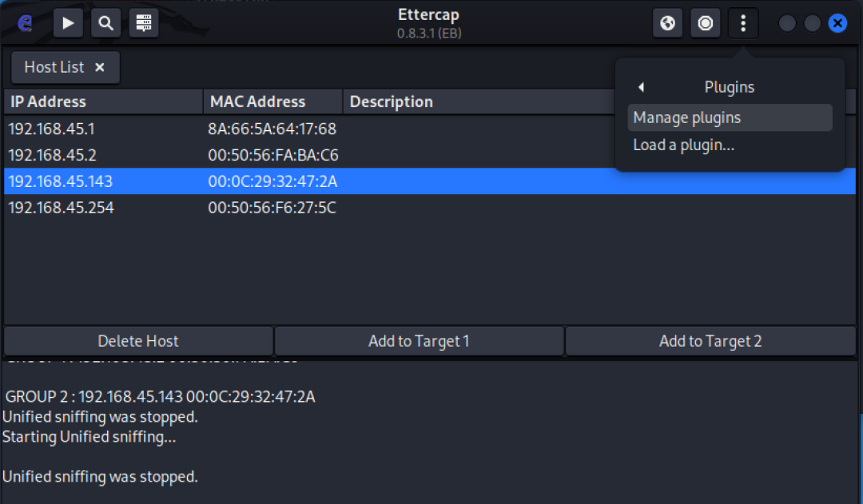Start unified sniffing with the play icon
This screenshot has height=504, width=863.
tap(68, 22)
